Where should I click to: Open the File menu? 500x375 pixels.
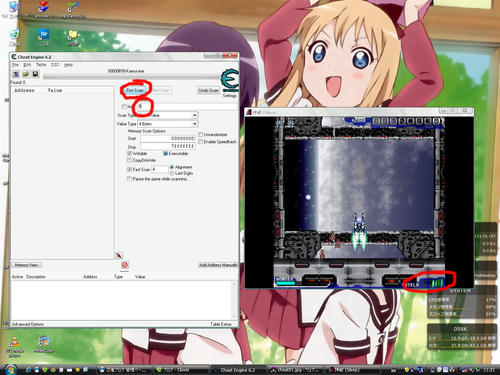[x=15, y=65]
